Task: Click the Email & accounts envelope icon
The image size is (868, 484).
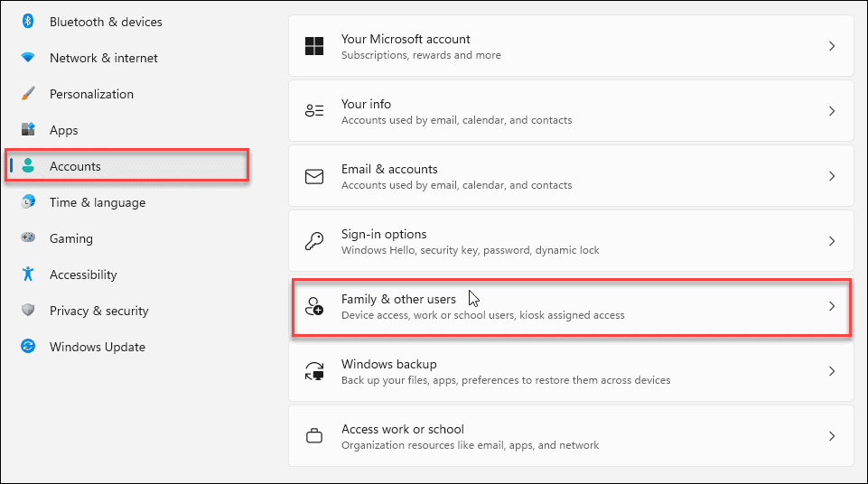Action: pos(314,176)
